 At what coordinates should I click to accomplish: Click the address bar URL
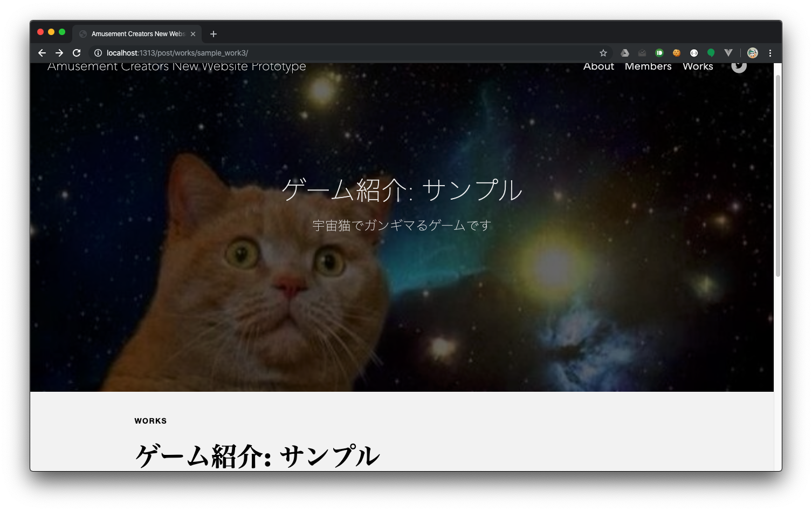coord(177,53)
